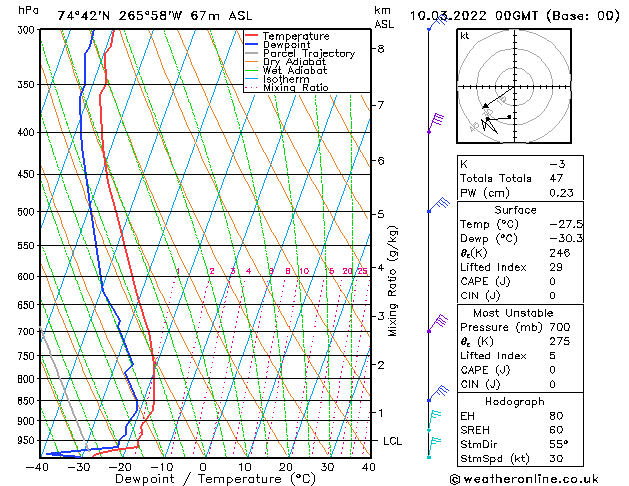629x486 pixels.
Task: Select the 'Wet Adiabat' legend label
Action: coord(295,70)
